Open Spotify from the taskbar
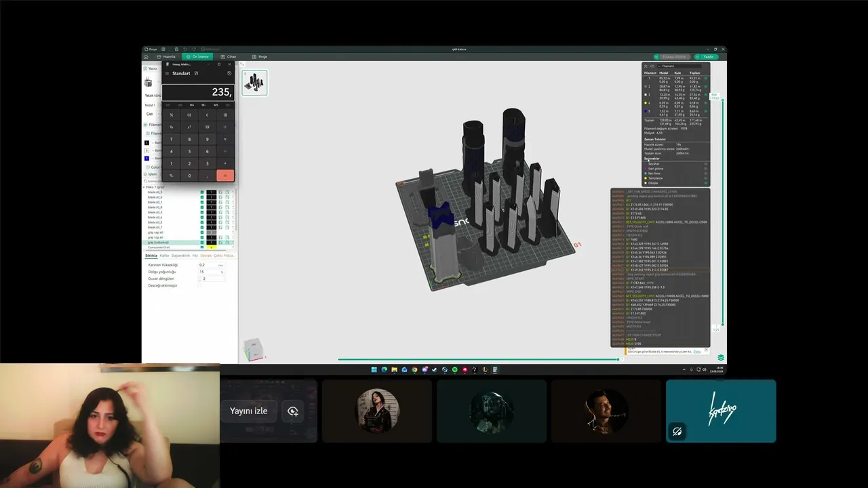This screenshot has width=868, height=488. (455, 369)
